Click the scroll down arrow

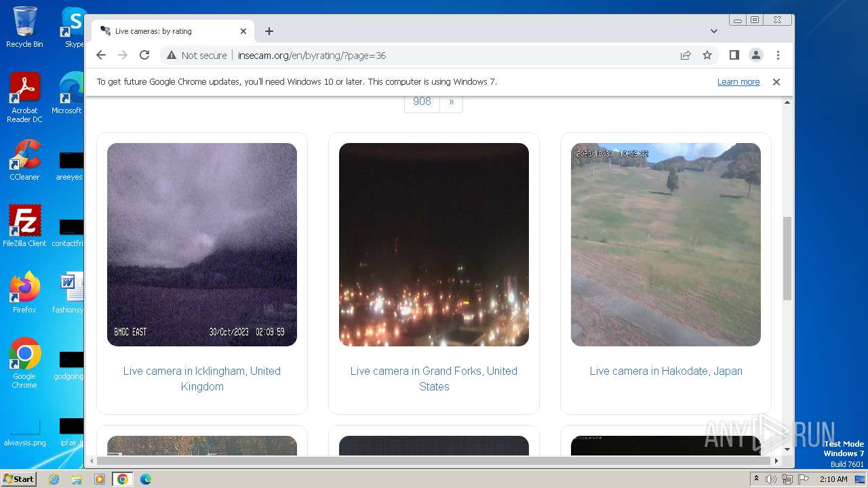pos(787,449)
